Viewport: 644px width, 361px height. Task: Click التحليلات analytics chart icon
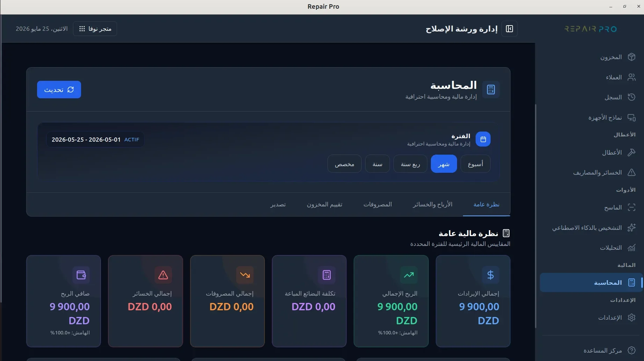click(631, 248)
